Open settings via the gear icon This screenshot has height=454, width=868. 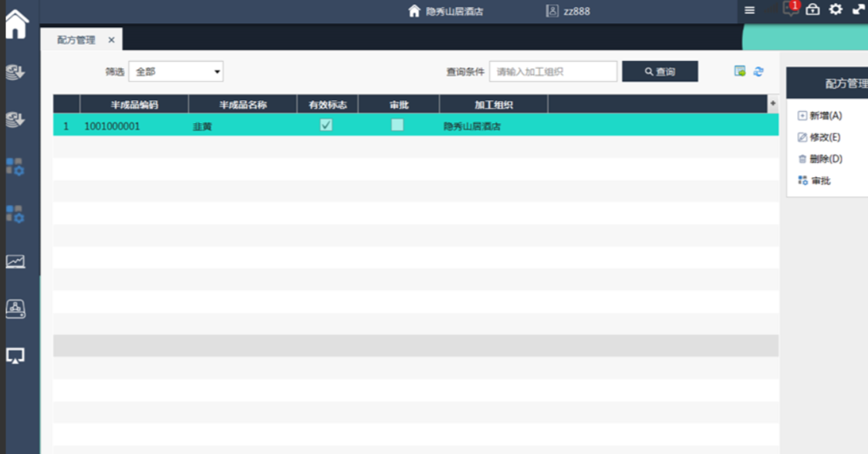coord(836,9)
